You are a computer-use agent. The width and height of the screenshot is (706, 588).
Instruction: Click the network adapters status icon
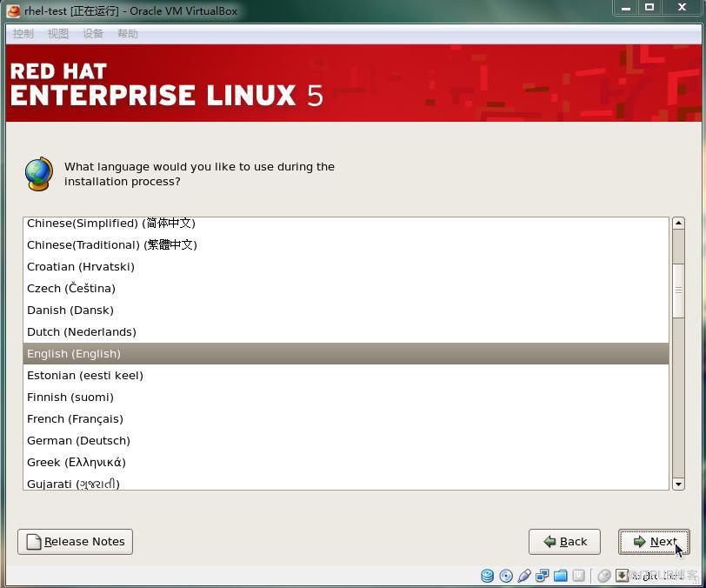pos(543,575)
